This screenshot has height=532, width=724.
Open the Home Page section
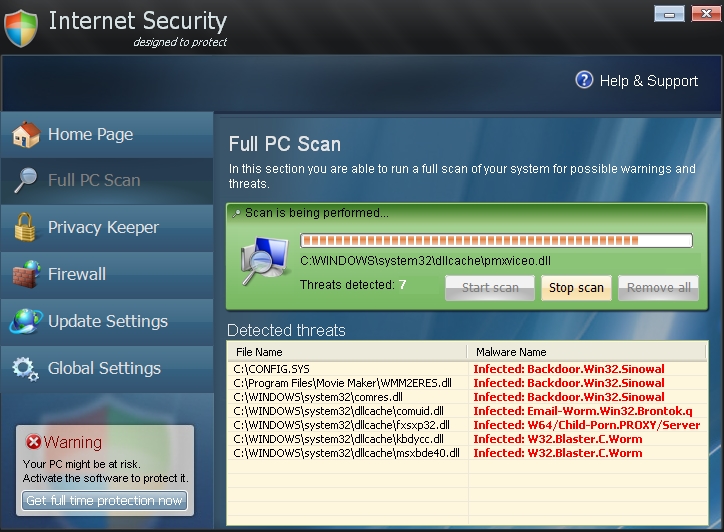(90, 135)
